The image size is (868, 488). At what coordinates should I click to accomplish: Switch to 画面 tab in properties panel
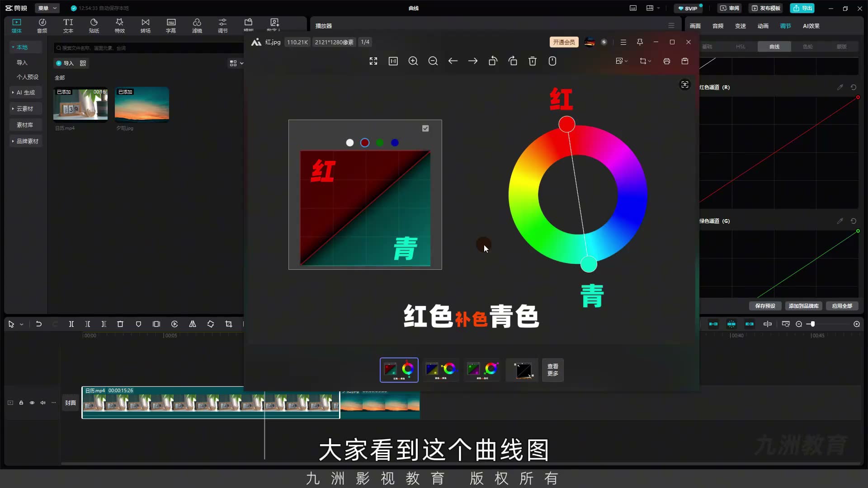(695, 26)
